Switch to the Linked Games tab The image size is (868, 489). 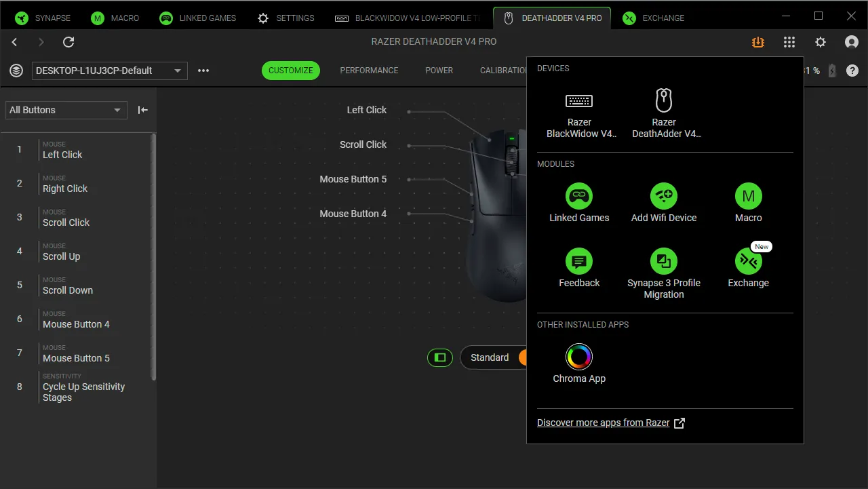198,18
